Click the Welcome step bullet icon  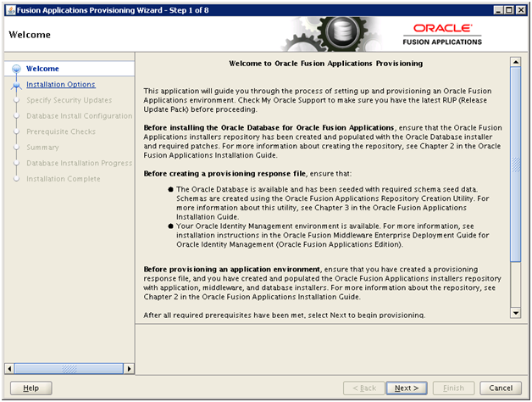point(16,69)
